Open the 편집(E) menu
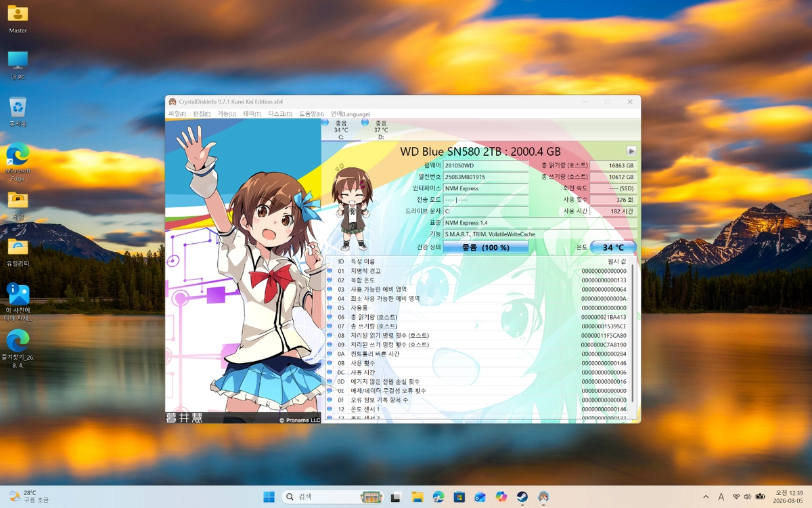Image resolution: width=812 pixels, height=508 pixels. coord(202,114)
